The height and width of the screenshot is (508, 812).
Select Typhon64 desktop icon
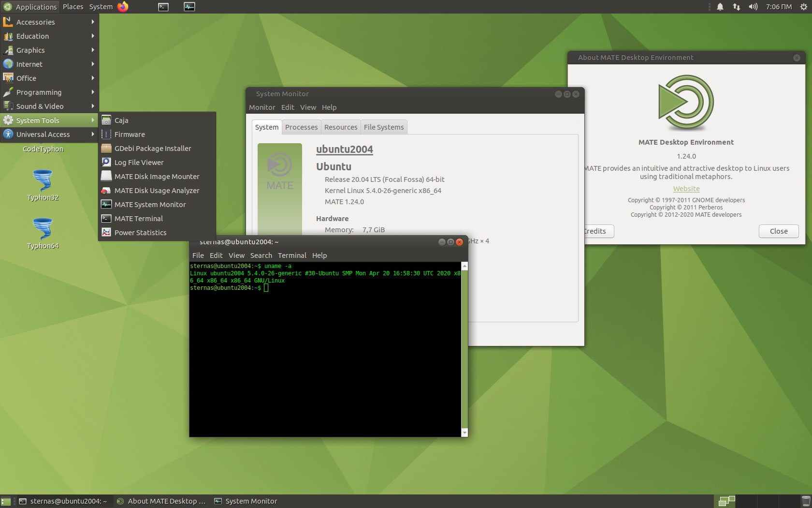tap(43, 233)
